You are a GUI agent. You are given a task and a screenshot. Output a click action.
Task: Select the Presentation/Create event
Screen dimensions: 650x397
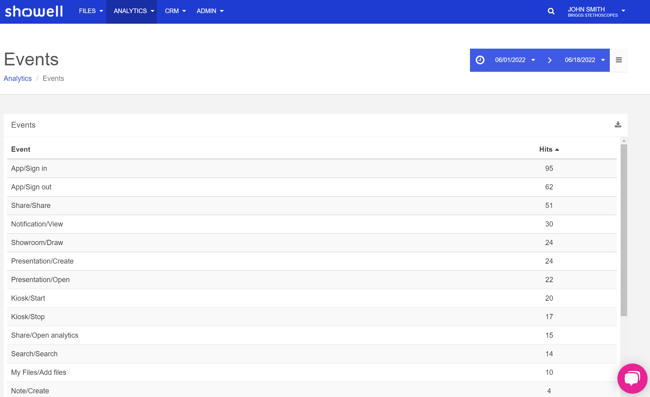point(312,261)
